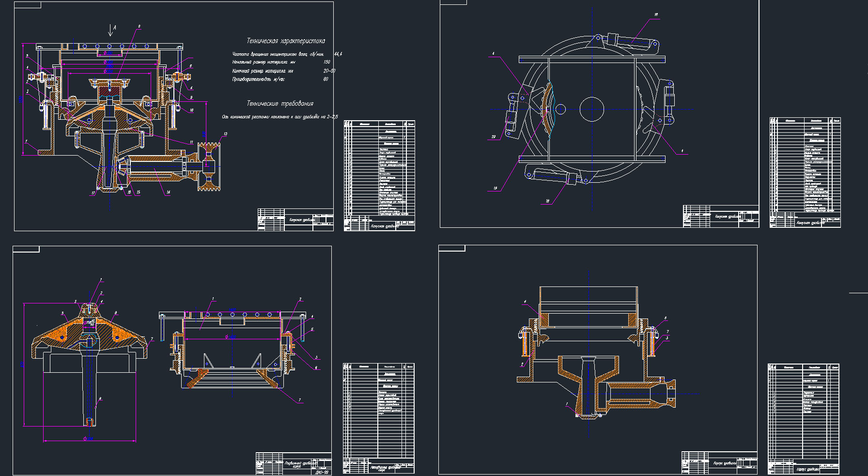Viewport: 868px width, 476px height.
Task: Select the "Технические требования" heading text
Action: tap(280, 103)
